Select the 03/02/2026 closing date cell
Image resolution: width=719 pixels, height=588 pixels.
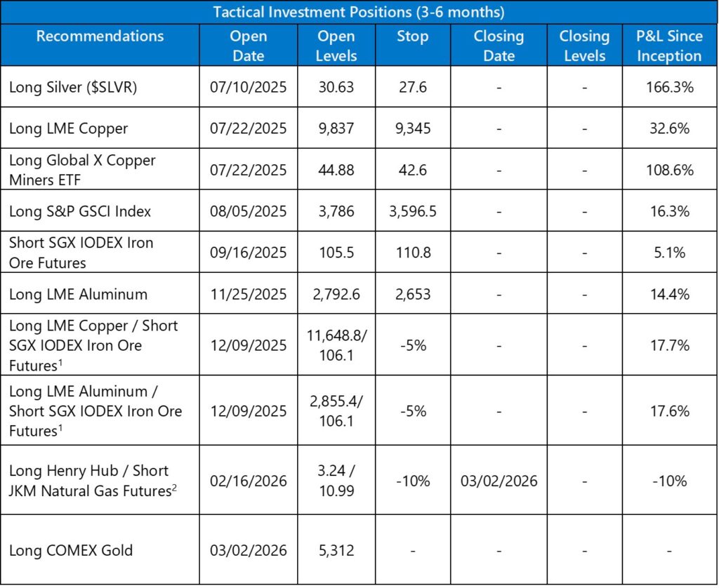click(x=499, y=481)
